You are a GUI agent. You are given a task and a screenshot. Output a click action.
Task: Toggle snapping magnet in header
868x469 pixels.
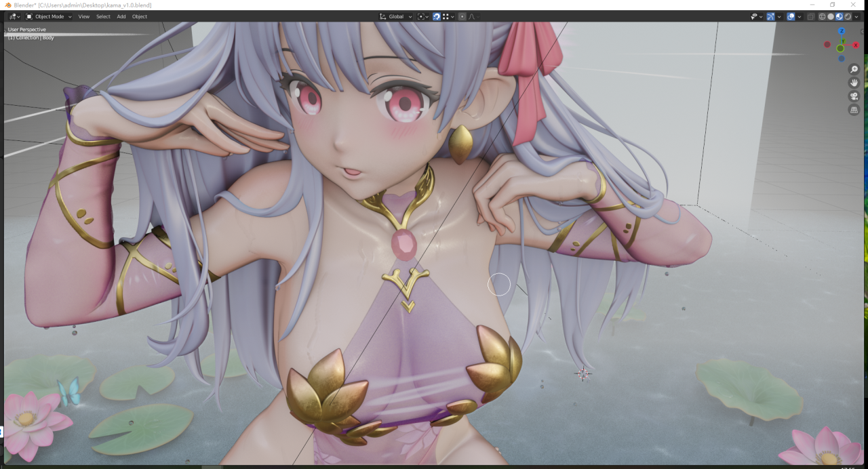[x=436, y=16]
